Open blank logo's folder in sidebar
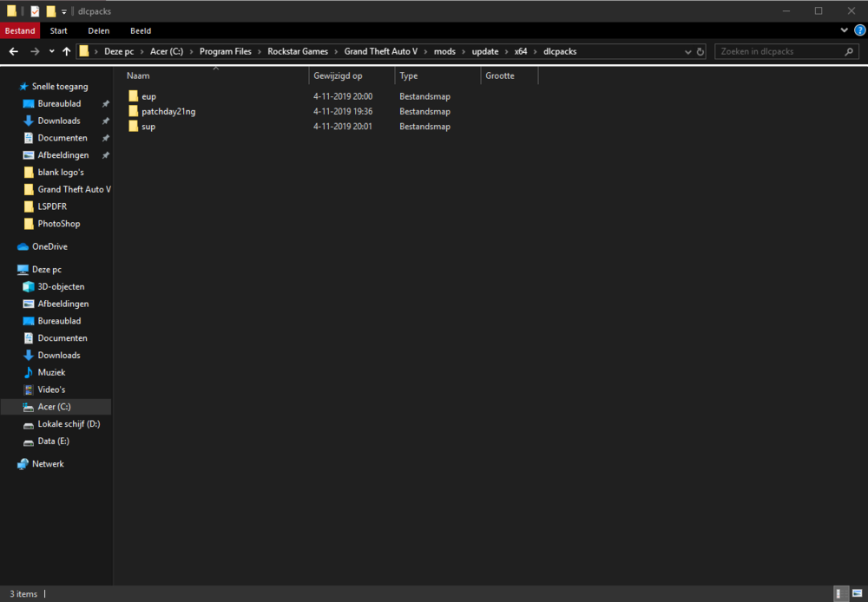This screenshot has width=868, height=602. (x=61, y=172)
